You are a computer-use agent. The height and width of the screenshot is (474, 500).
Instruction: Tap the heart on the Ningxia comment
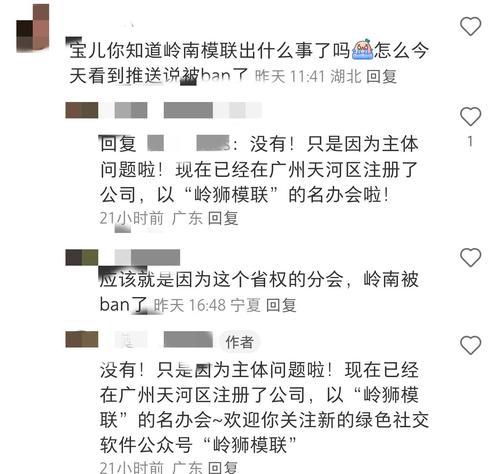click(x=470, y=257)
